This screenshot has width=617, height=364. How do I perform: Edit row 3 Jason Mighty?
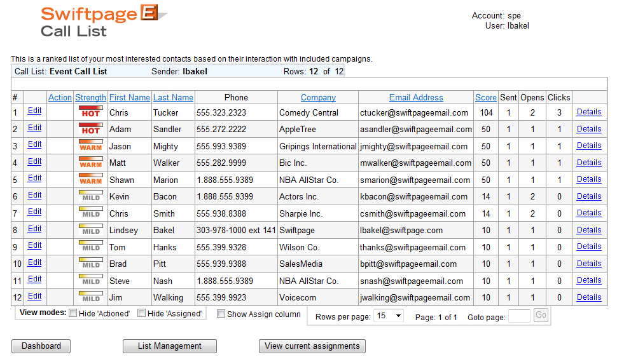(x=34, y=144)
